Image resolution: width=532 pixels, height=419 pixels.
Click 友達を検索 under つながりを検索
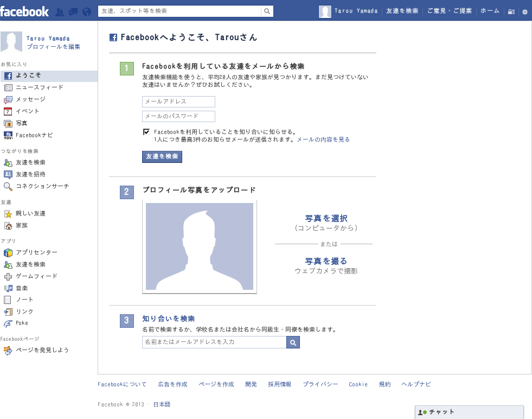30,162
